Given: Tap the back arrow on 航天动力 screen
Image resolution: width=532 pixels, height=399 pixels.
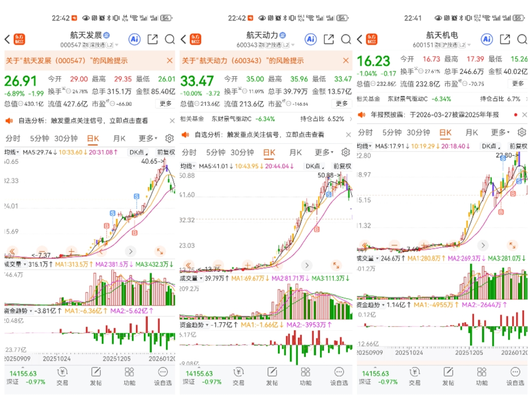Looking at the screenshot, I should (x=183, y=39).
